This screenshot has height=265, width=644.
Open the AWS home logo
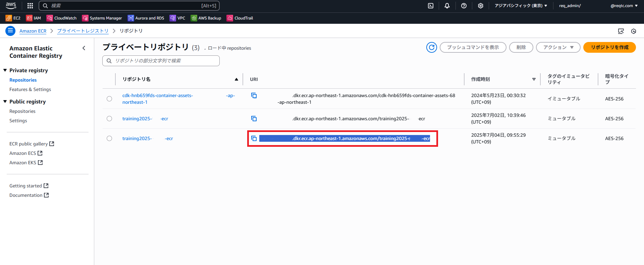[11, 5]
